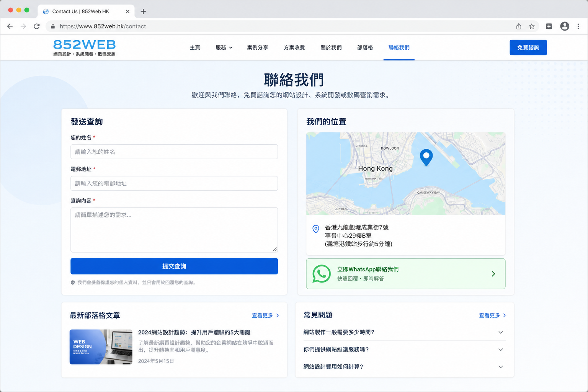Click the shield privacy icon below the form

click(x=73, y=283)
